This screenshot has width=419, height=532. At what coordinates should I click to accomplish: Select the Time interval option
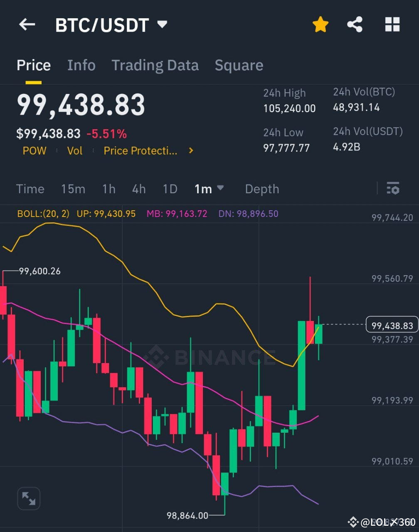30,189
